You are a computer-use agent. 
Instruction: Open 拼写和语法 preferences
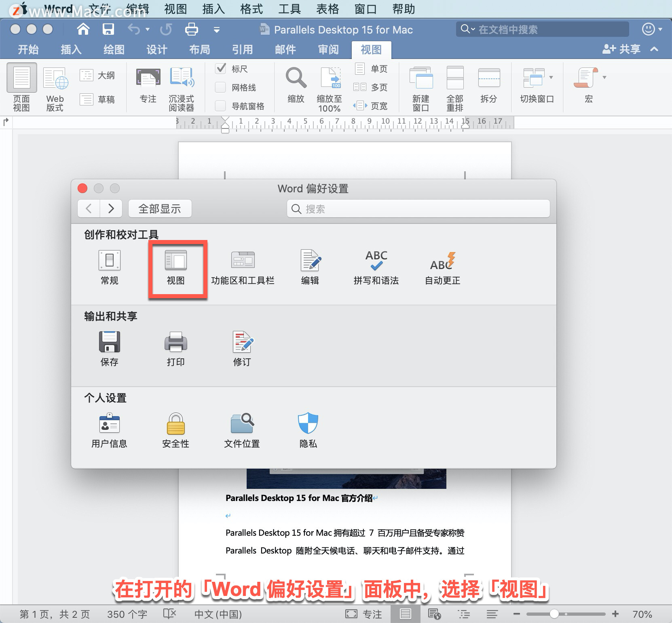pyautogui.click(x=376, y=267)
